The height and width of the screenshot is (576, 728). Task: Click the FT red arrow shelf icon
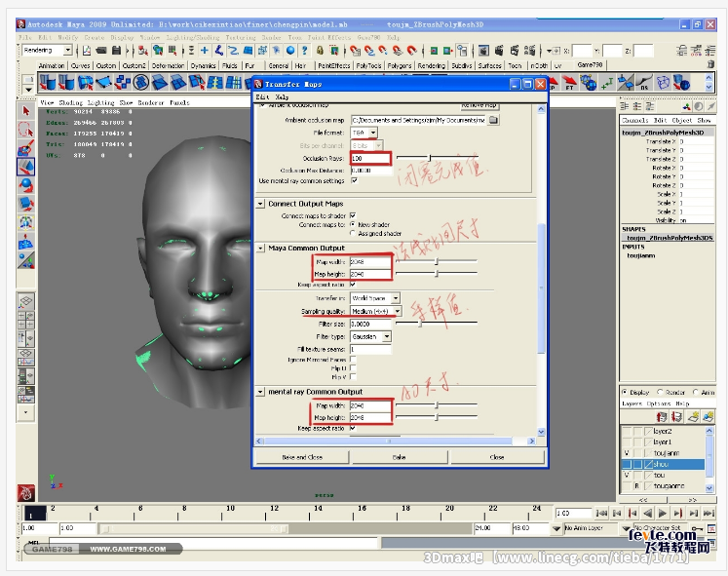(569, 83)
